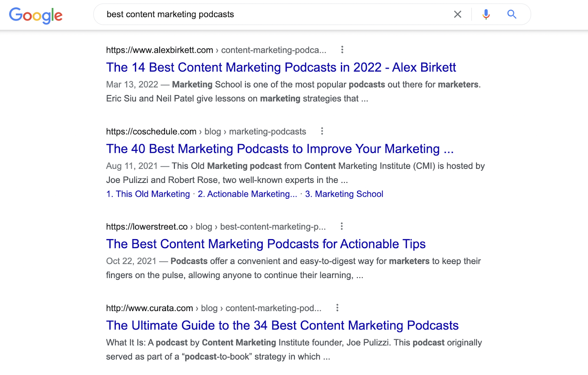
Task: Jump to Marketing School sitelink
Action: point(344,194)
